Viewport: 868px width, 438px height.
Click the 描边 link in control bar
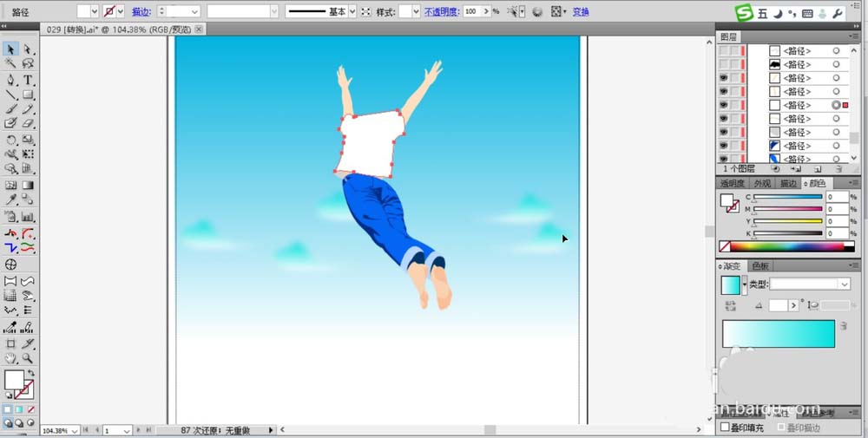(141, 11)
